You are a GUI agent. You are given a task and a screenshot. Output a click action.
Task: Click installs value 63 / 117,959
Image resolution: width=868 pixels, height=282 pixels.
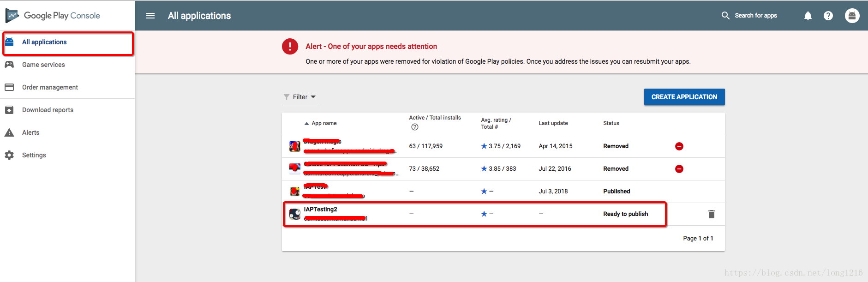(x=425, y=146)
